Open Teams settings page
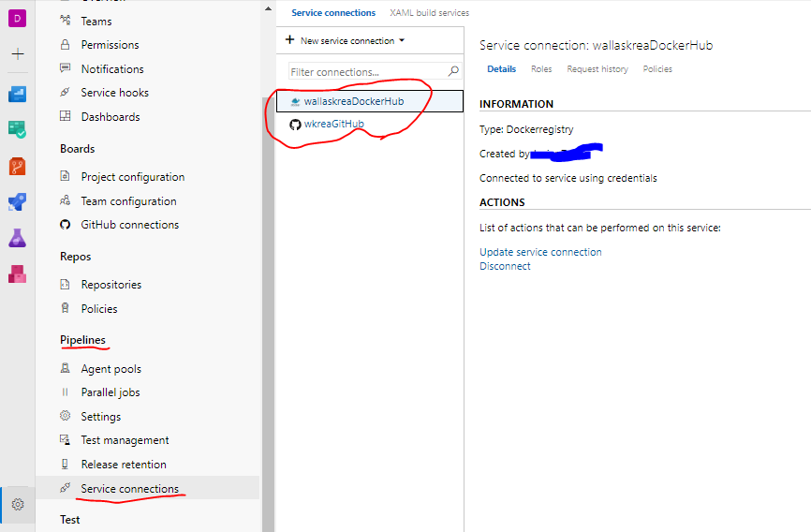 pyautogui.click(x=96, y=22)
